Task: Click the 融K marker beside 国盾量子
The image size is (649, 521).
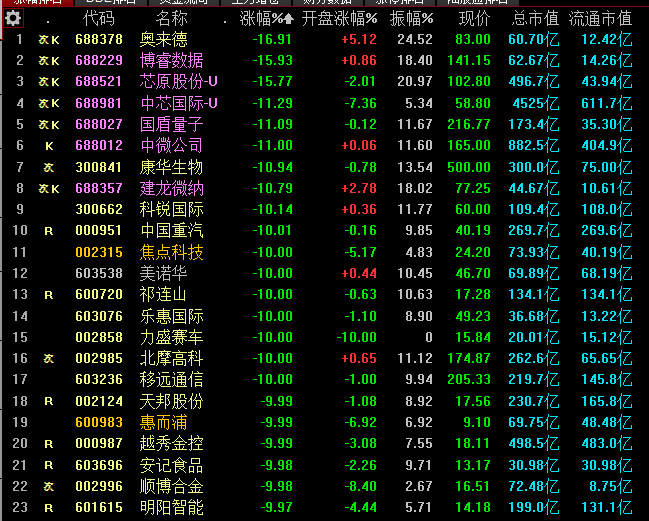Action: [49, 124]
